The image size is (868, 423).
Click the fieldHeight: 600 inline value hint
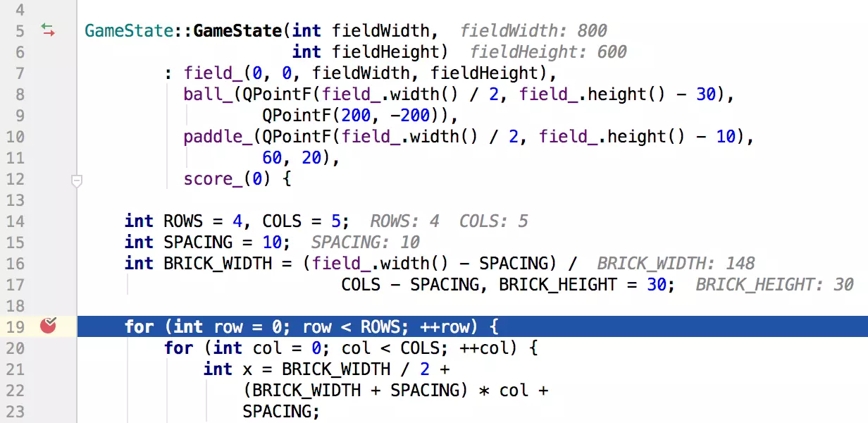tap(548, 52)
